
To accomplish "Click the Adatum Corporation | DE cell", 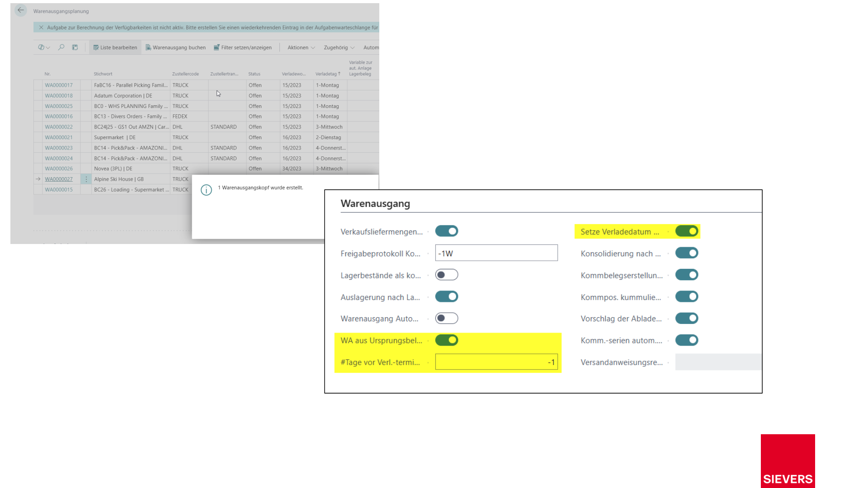I will [131, 96].
